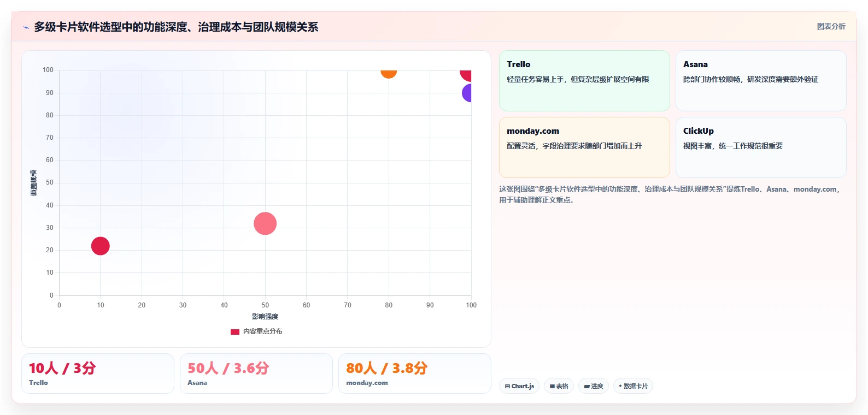Click the 50人 / 3.6分 Asana stat card
This screenshot has height=415, width=868.
click(256, 373)
